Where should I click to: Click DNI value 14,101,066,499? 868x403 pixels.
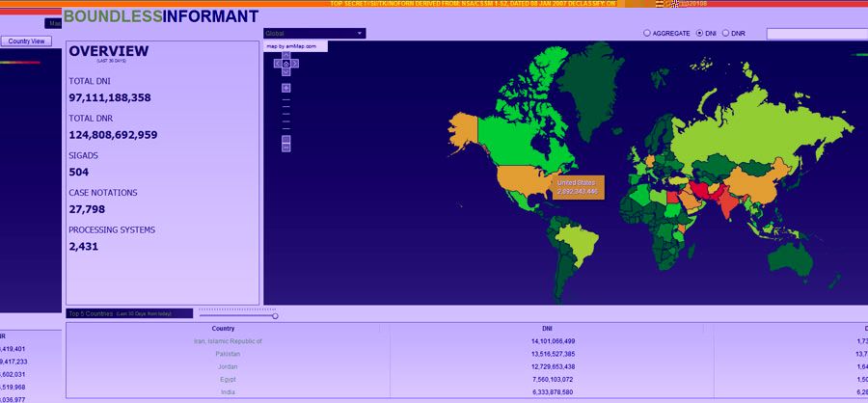(x=553, y=341)
